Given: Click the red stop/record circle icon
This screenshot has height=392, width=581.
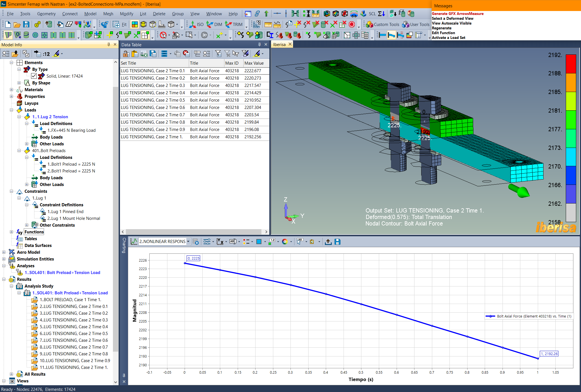Looking at the screenshot, I should (x=352, y=25).
